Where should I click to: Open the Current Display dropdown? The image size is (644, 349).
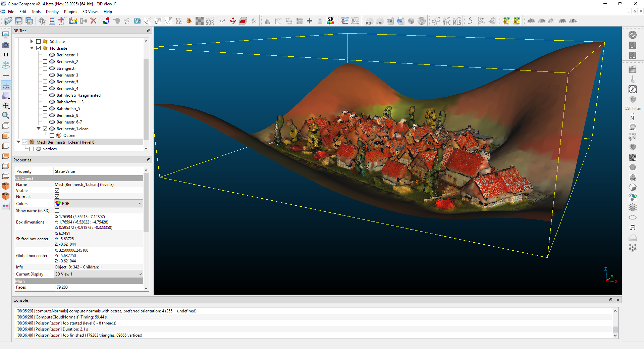point(98,274)
